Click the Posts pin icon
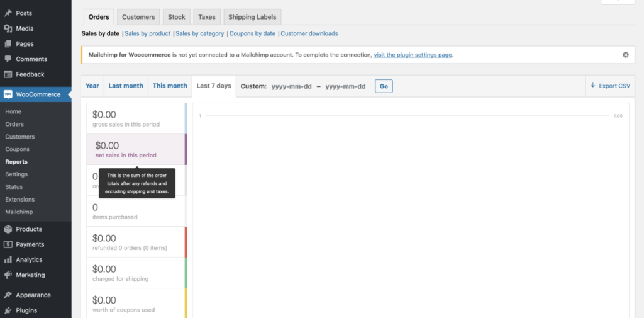This screenshot has width=644, height=318. point(8,13)
